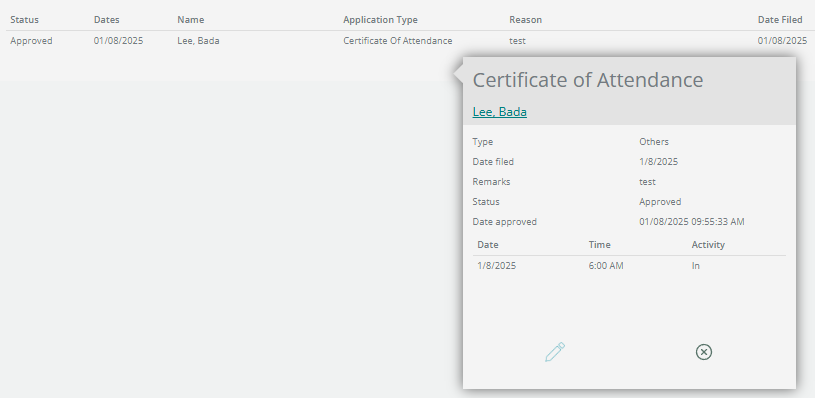Click Certificate Of Attendance application type cell

click(398, 41)
